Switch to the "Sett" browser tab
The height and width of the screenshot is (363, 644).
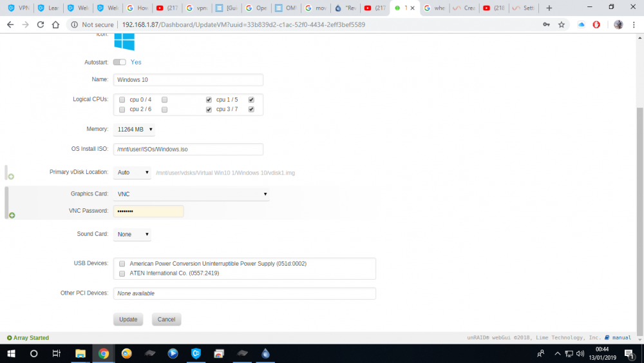pyautogui.click(x=524, y=8)
